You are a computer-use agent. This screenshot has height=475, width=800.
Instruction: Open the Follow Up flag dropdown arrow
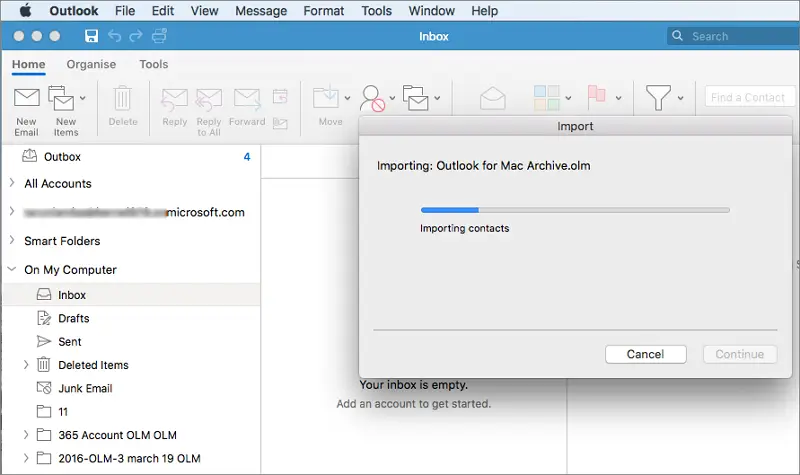618,98
